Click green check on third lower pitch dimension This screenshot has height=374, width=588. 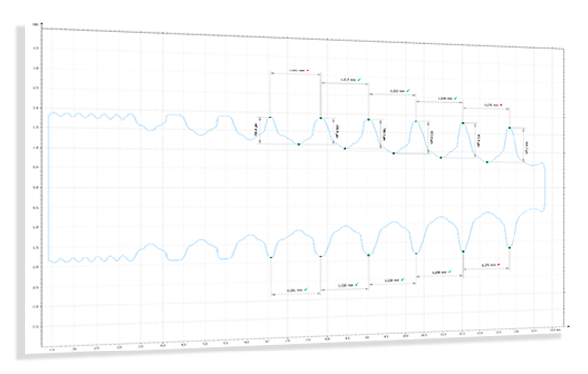pos(403,280)
